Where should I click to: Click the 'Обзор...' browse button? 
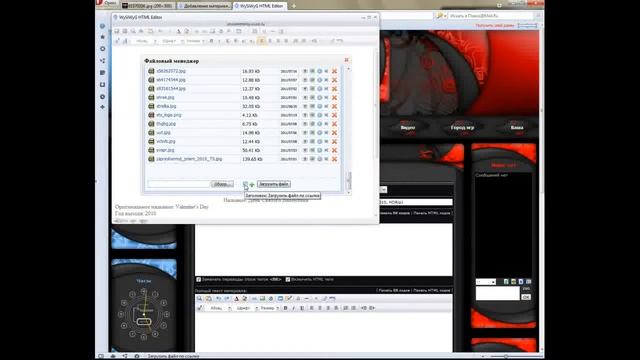coord(222,184)
